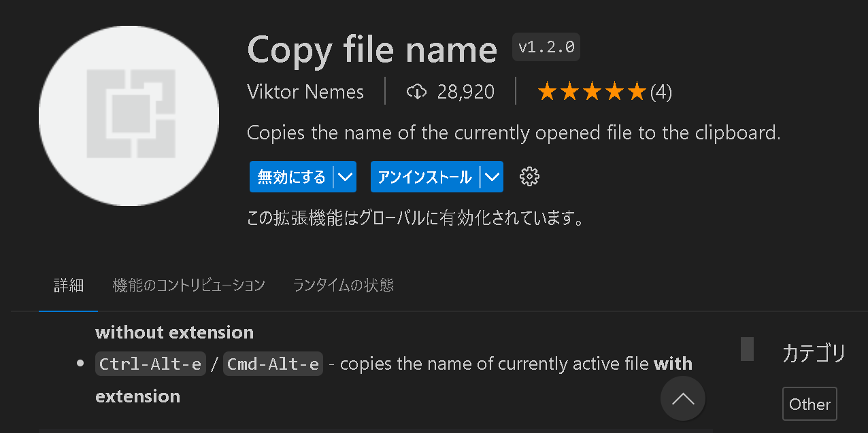
Task: Click the 無効にする button
Action: pyautogui.click(x=291, y=177)
